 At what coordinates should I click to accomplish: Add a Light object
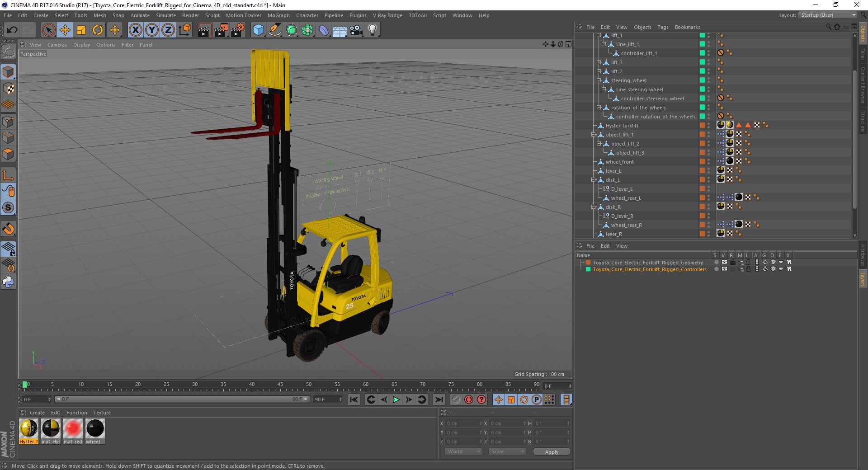[373, 30]
